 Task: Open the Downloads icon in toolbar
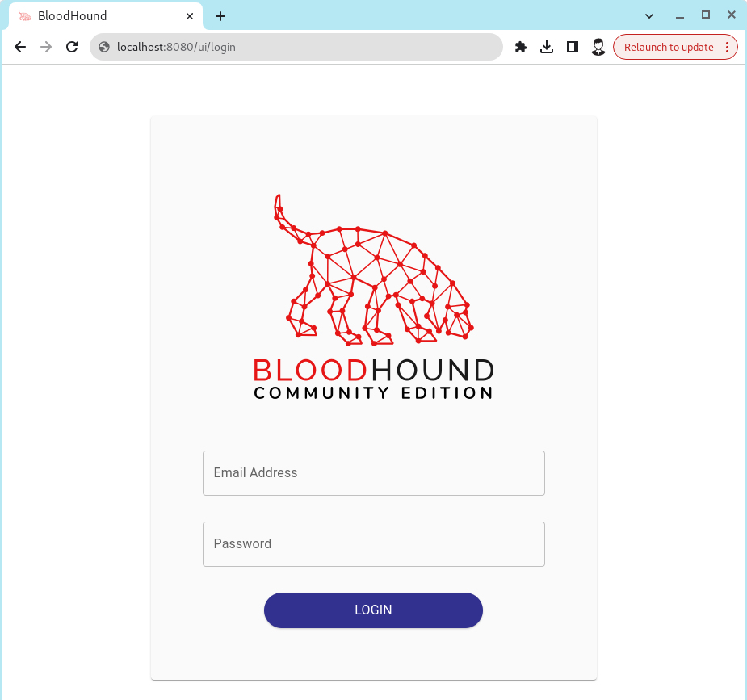click(547, 47)
